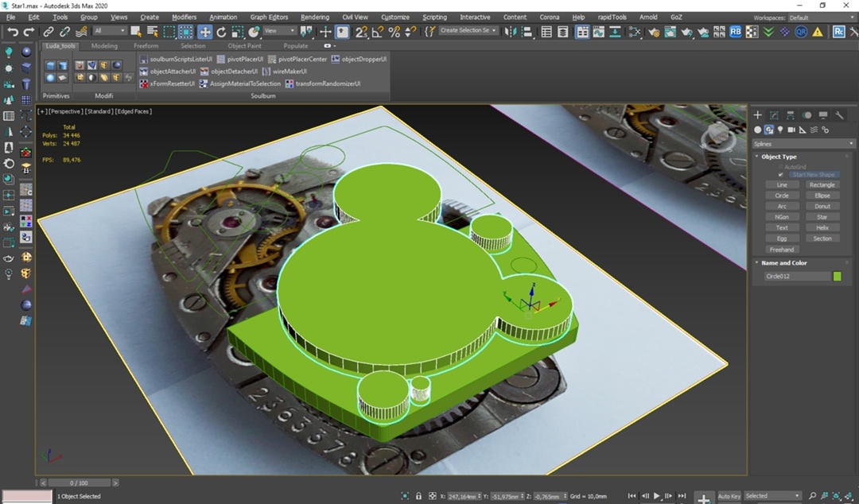Image resolution: width=859 pixels, height=504 pixels.
Task: Select the Lights category icon
Action: coord(780,130)
